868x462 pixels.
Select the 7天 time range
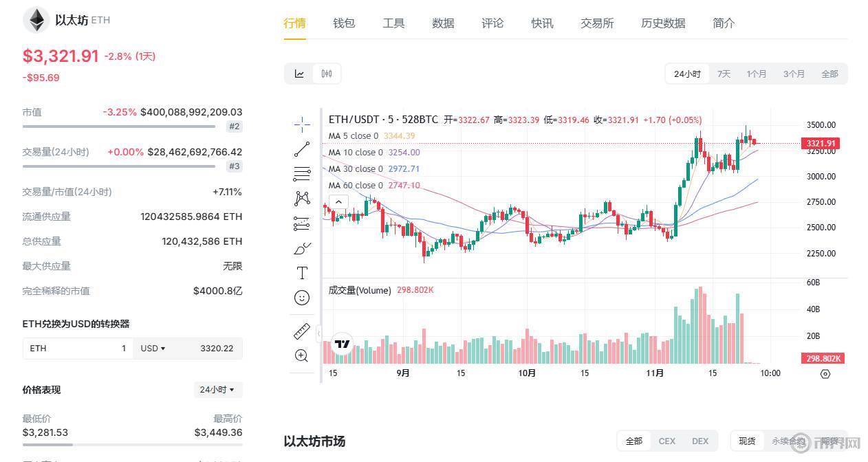[724, 74]
